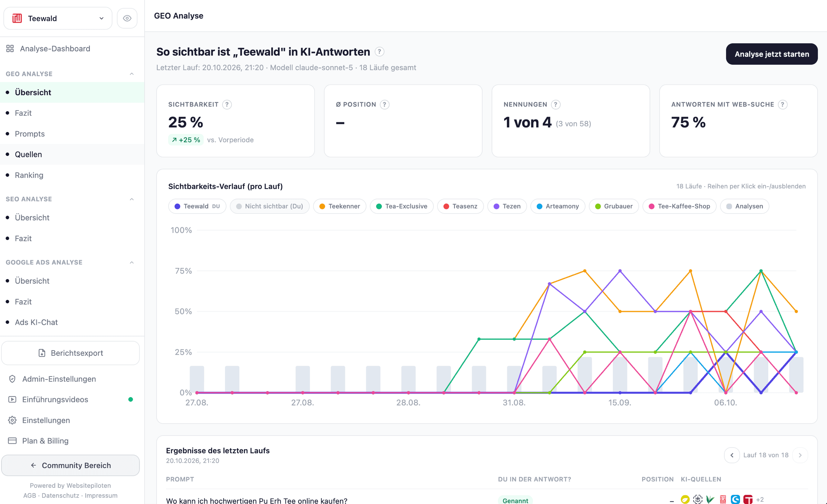Click the Einstellungen gear icon
827x504 pixels.
[12, 420]
